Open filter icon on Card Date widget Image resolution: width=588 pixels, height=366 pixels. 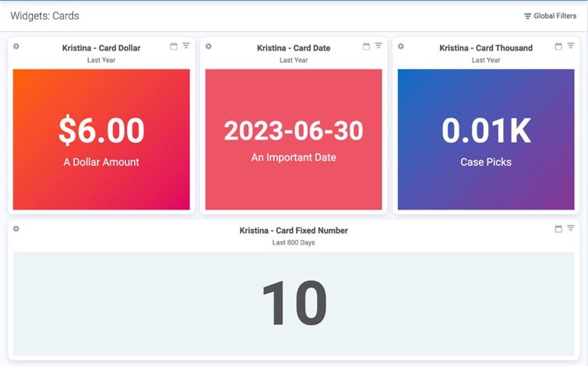[x=379, y=47]
